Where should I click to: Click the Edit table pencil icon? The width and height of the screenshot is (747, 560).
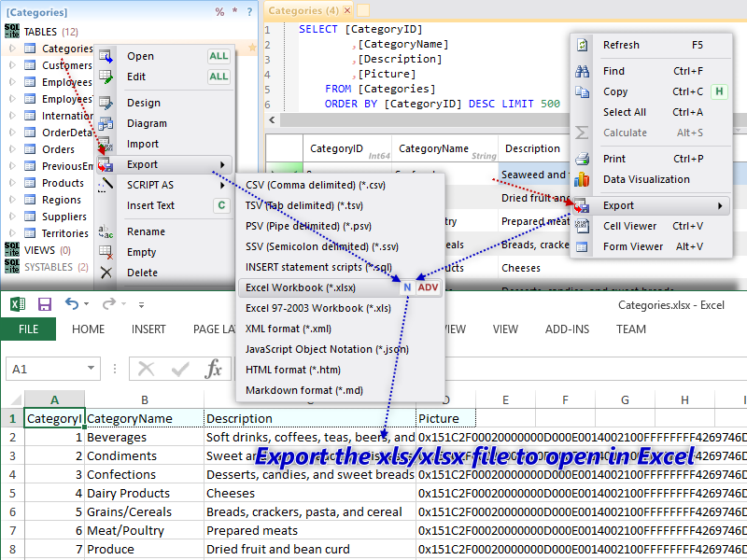click(x=106, y=77)
